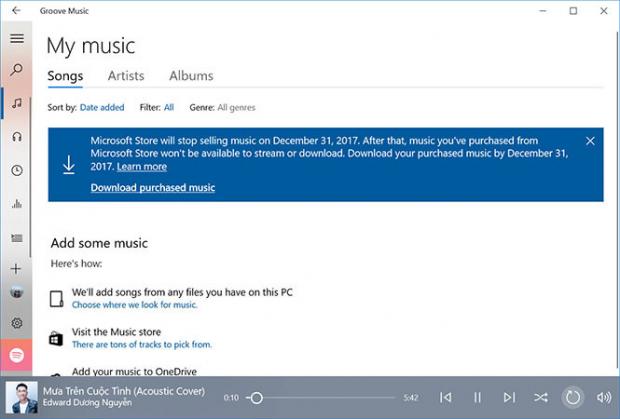Pause the current song
620x419 pixels.
tap(477, 398)
